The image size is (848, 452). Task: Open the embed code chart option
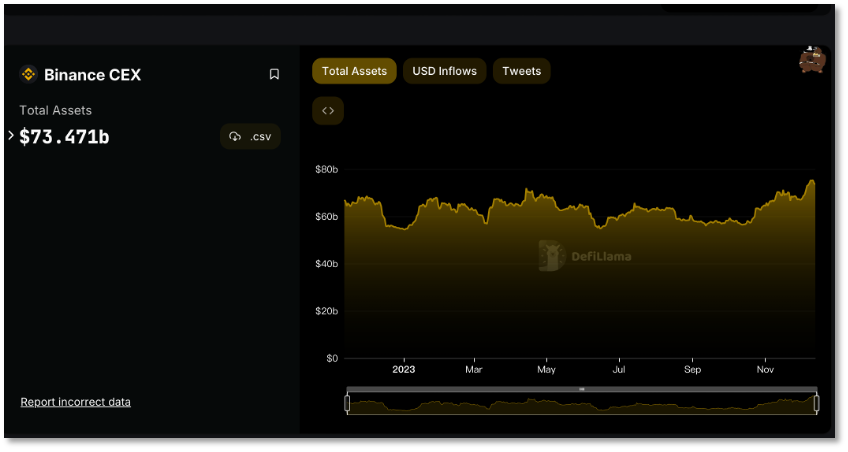point(328,111)
